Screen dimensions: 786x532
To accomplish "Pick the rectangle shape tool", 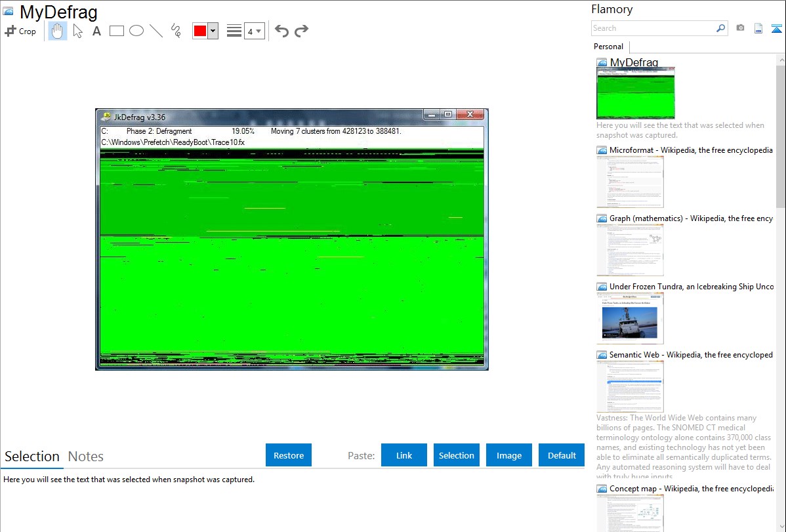I will coord(116,31).
